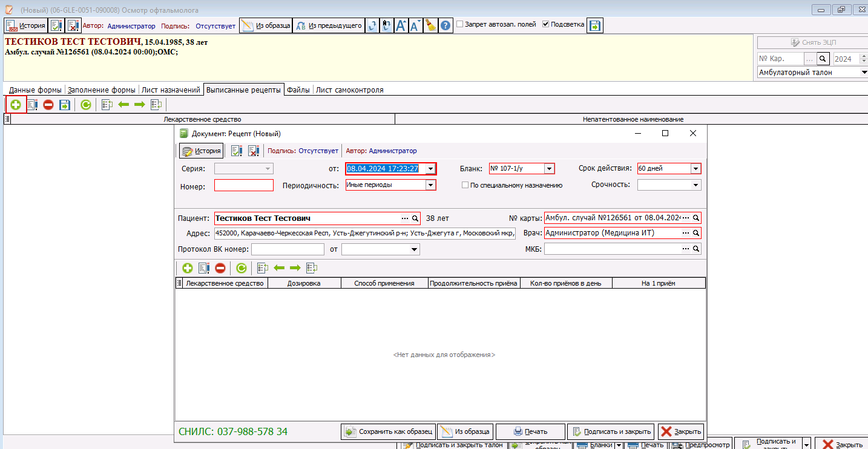The width and height of the screenshot is (868, 449).
Task: Expand the Периодичность dropdown list
Action: click(430, 185)
